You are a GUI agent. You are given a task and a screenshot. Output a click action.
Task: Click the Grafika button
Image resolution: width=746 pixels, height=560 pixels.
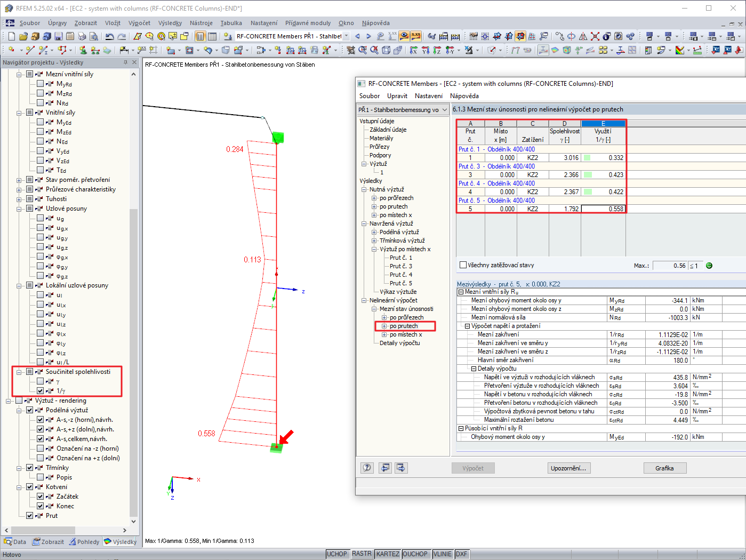(x=664, y=468)
